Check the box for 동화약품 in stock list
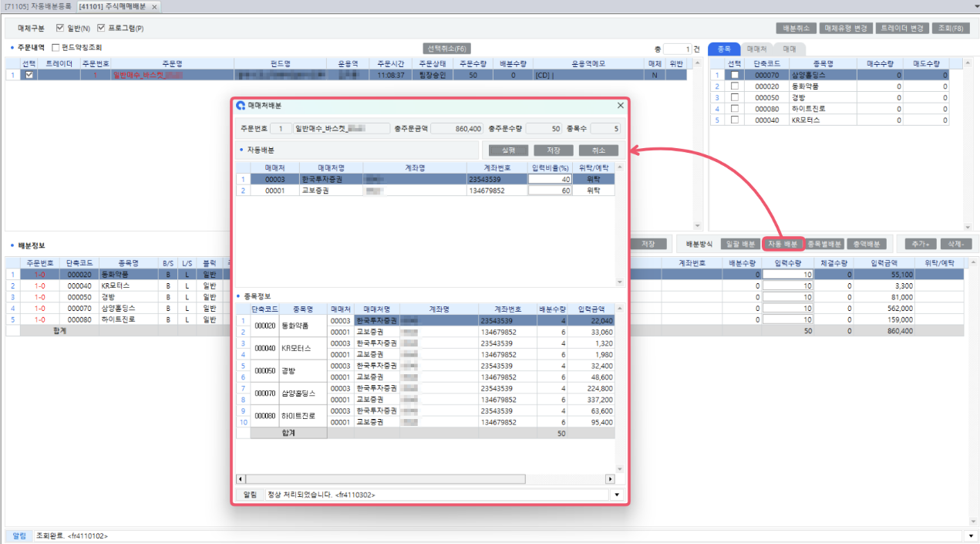980x544 pixels. click(735, 86)
